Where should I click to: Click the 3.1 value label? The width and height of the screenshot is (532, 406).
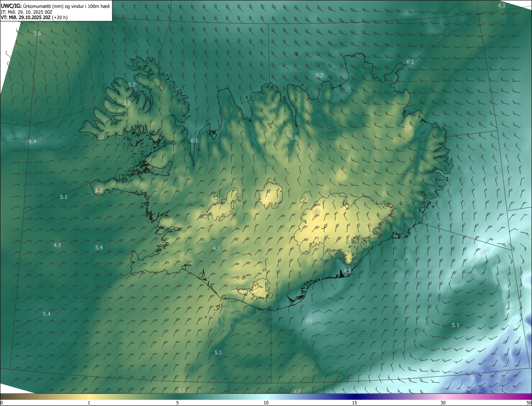pos(181,391)
